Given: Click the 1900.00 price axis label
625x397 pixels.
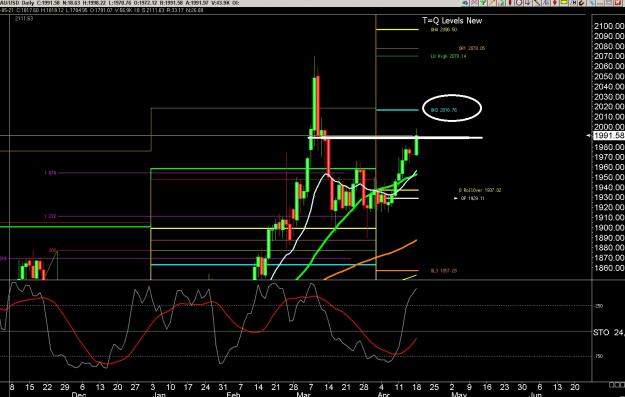Looking at the screenshot, I should tap(609, 228).
